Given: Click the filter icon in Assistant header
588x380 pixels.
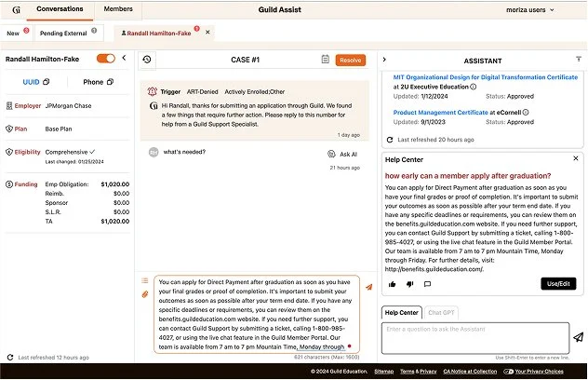Looking at the screenshot, I should [x=579, y=59].
